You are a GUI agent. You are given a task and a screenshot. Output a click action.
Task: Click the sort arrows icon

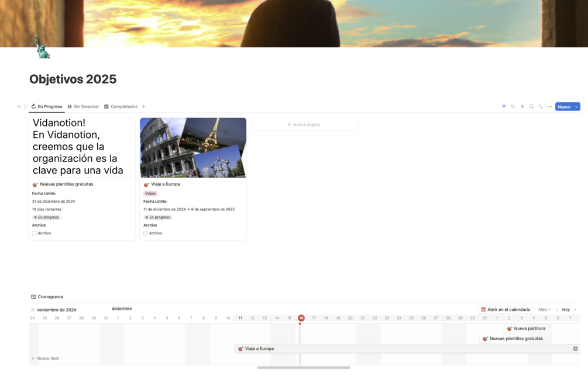(513, 107)
